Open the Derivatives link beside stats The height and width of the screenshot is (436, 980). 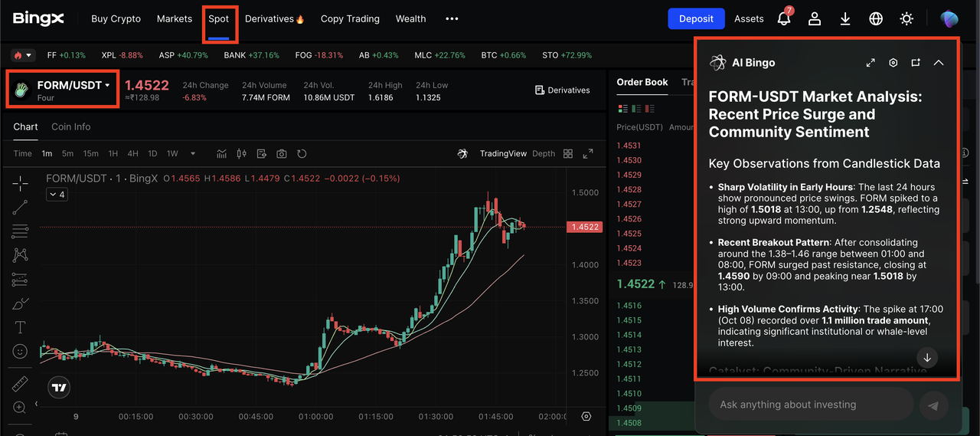562,90
